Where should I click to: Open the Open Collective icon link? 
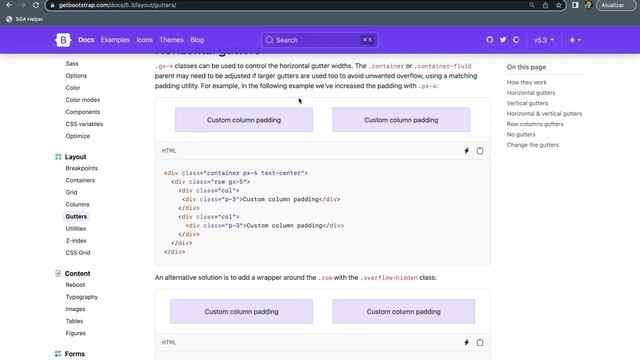coord(516,40)
